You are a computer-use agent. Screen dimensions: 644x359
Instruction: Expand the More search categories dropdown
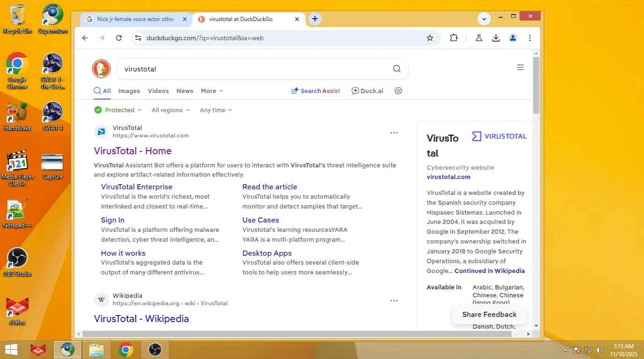212,91
